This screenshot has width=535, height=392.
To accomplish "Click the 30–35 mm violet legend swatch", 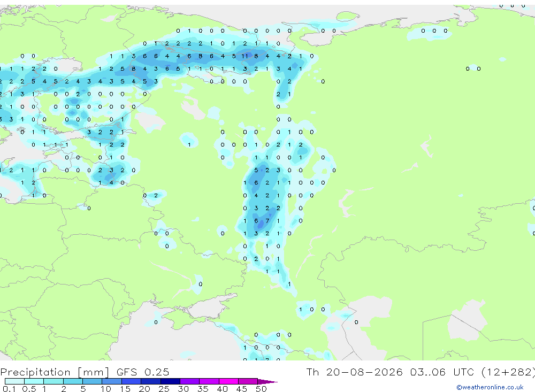I will 190,381.
